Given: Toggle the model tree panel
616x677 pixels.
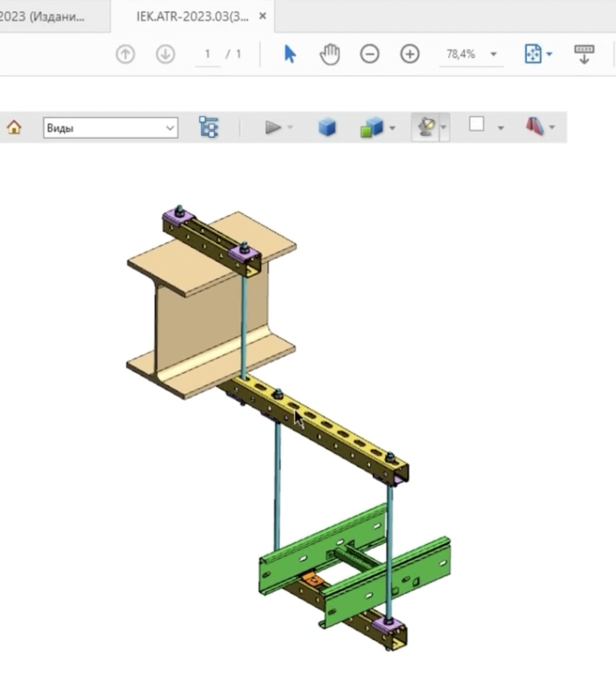Looking at the screenshot, I should click(208, 127).
